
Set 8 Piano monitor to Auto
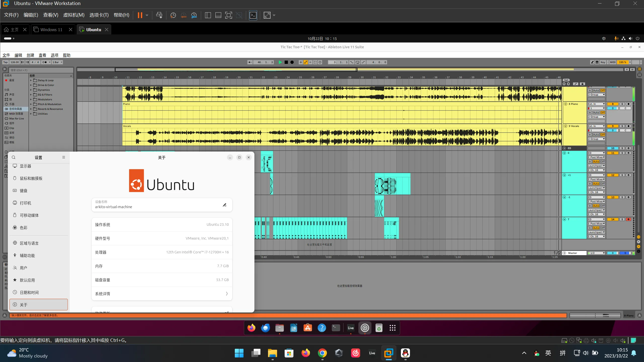pyautogui.click(x=596, y=113)
